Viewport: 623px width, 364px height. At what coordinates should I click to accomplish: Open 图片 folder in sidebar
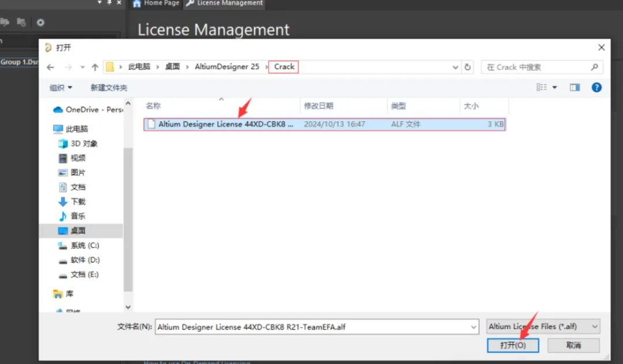pyautogui.click(x=72, y=172)
